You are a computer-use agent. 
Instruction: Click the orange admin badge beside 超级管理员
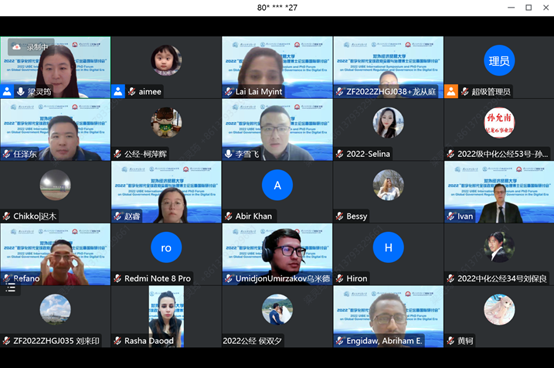451,91
